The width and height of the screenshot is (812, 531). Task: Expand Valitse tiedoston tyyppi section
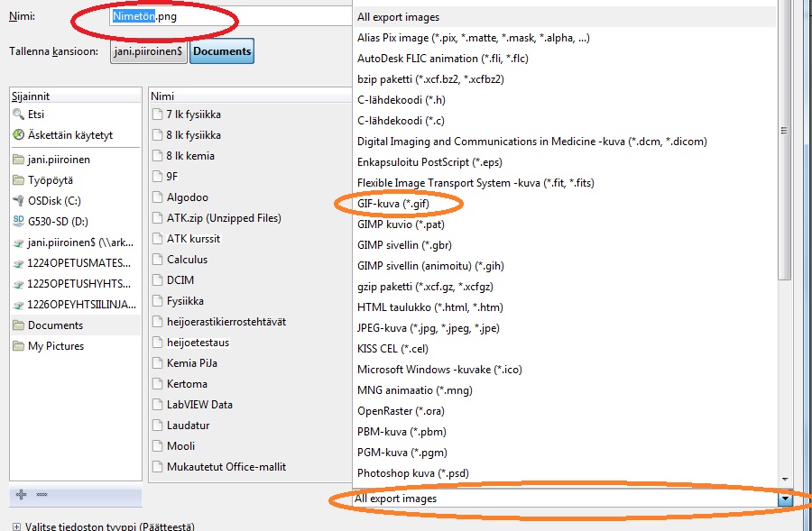click(16, 526)
